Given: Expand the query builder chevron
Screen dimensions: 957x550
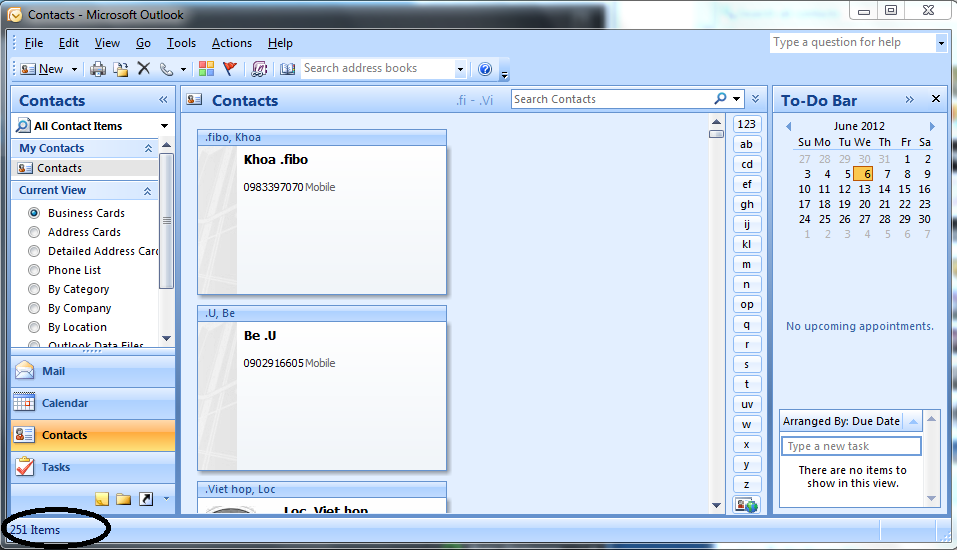Looking at the screenshot, I should coord(756,99).
